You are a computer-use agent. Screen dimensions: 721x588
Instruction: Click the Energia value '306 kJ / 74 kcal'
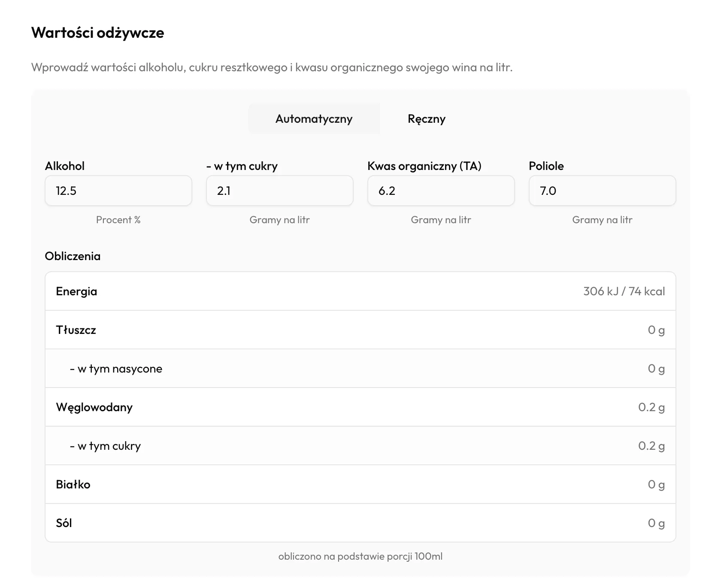click(x=624, y=291)
